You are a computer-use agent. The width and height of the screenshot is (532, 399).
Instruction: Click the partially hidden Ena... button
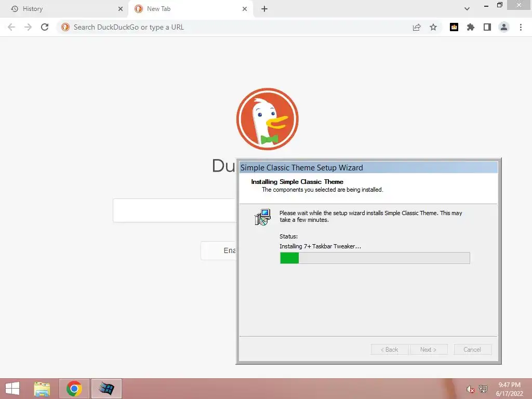(x=218, y=250)
